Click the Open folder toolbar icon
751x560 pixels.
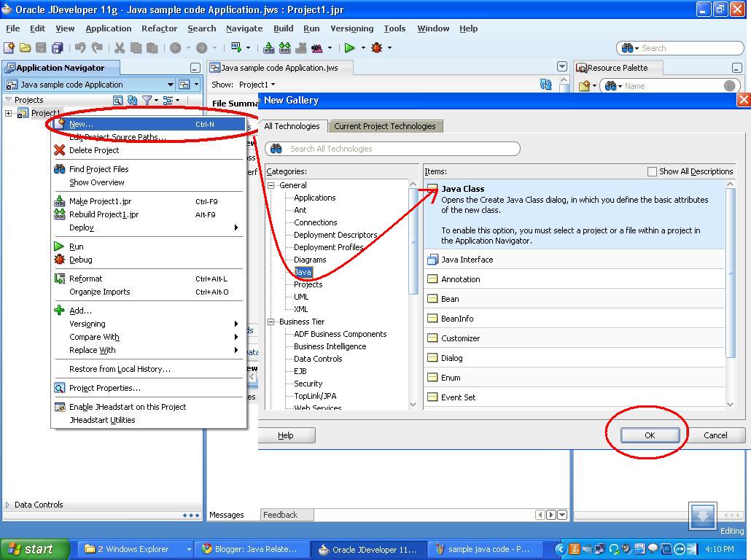click(25, 48)
